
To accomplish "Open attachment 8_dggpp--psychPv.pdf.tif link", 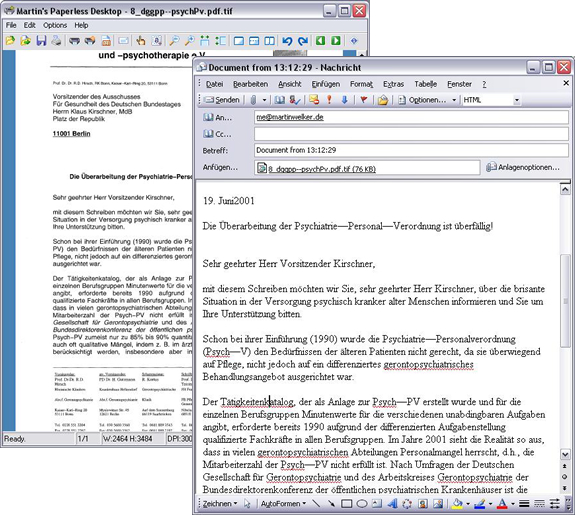I will click(322, 169).
